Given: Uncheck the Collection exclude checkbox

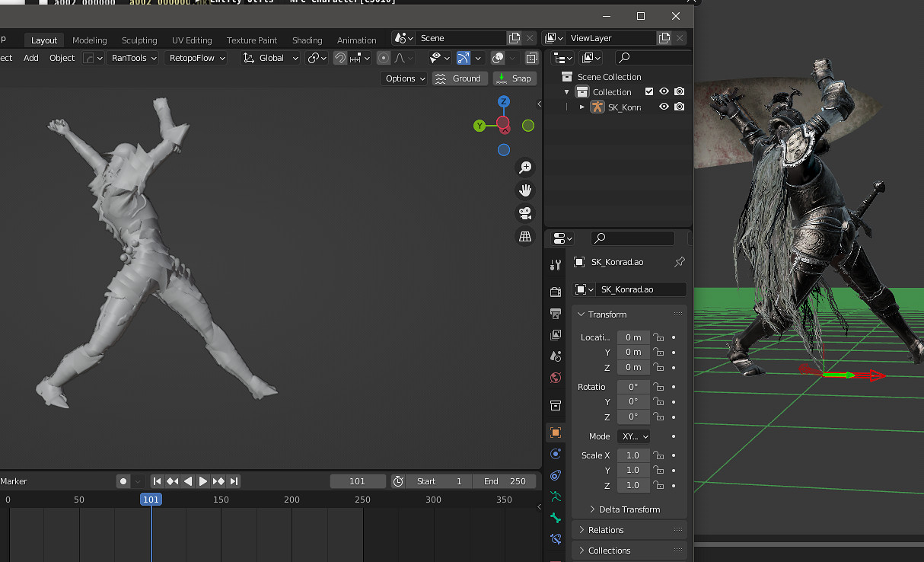Looking at the screenshot, I should click(649, 91).
